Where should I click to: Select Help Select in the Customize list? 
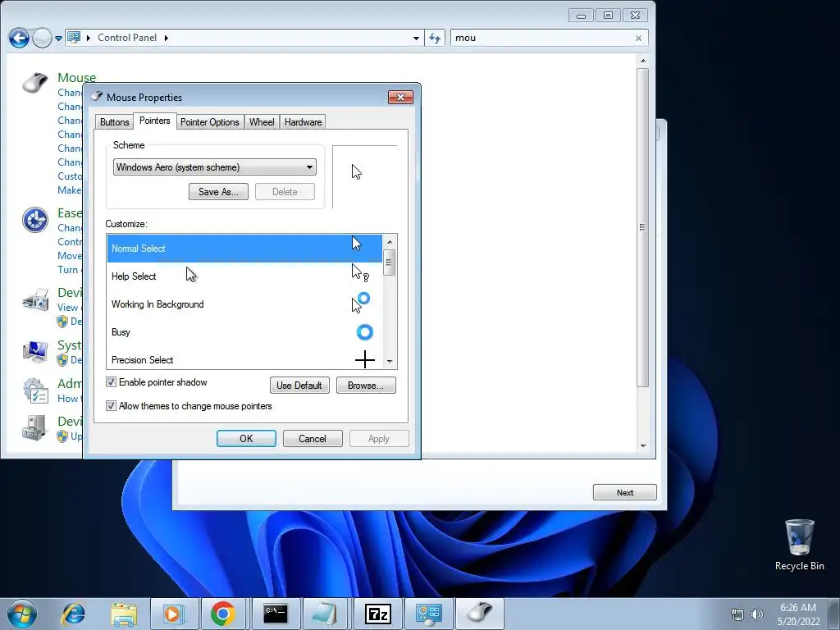244,276
